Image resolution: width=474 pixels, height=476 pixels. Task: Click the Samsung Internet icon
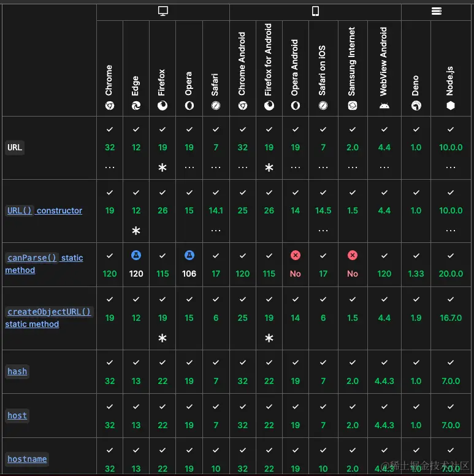[x=353, y=106]
